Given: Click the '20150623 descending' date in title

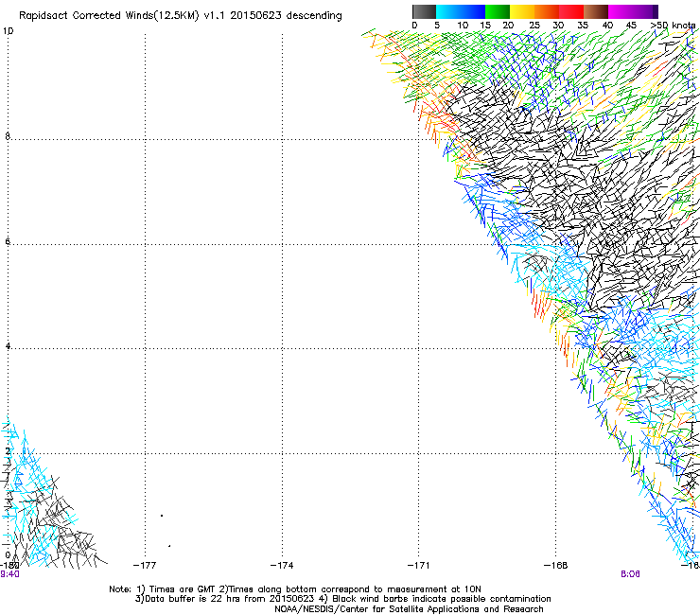Looking at the screenshot, I should (x=286, y=16).
